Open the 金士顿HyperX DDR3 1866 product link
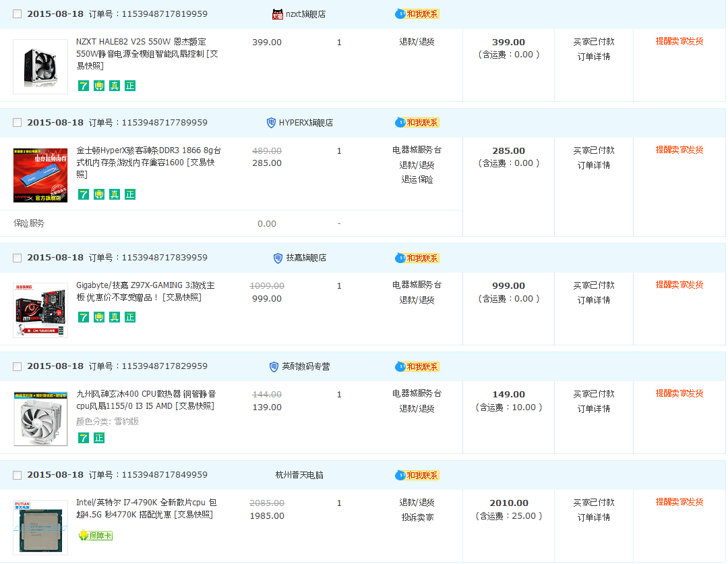 (x=148, y=163)
